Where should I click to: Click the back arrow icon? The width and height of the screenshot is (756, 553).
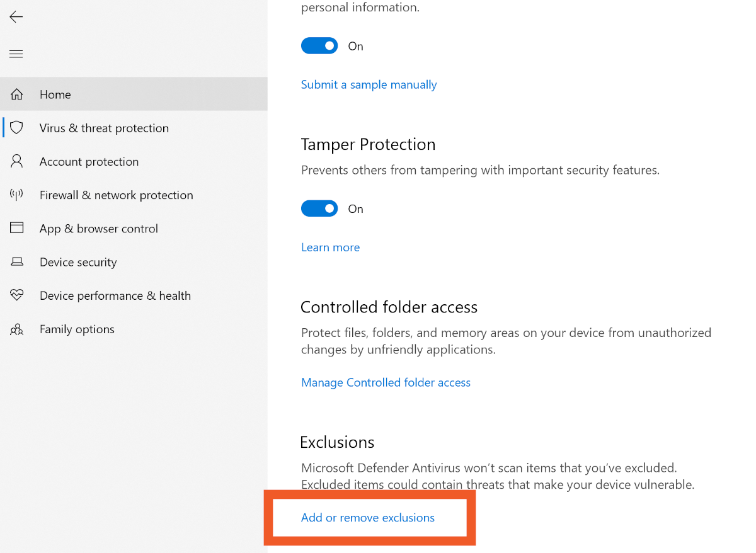tap(16, 17)
